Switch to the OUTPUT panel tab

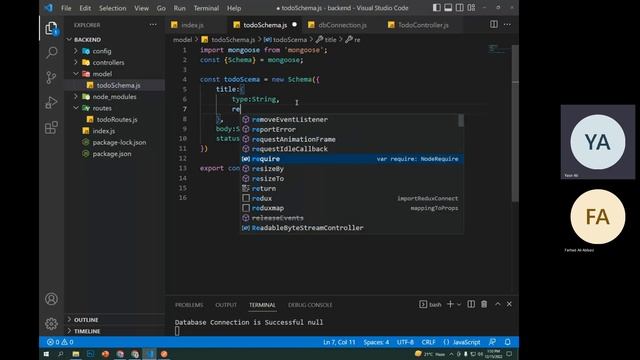[226, 305]
